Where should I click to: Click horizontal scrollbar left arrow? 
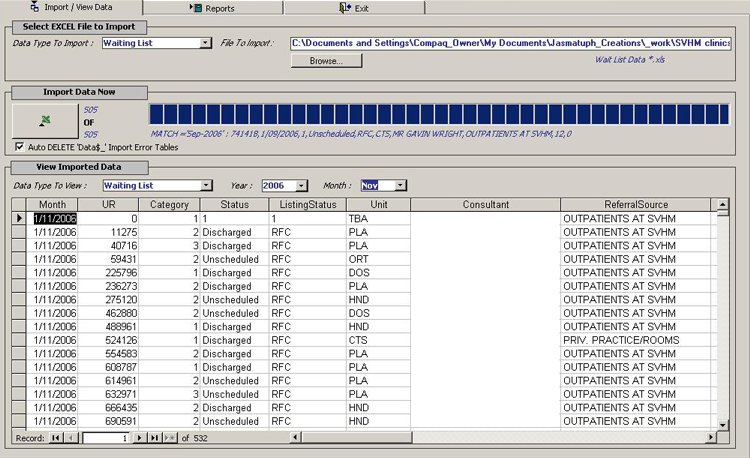(295, 437)
